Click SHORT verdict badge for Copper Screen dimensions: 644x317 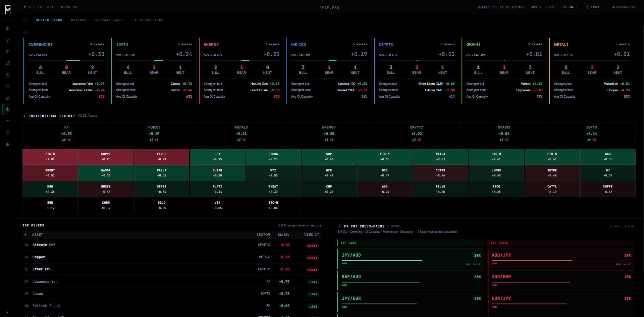[312, 258]
